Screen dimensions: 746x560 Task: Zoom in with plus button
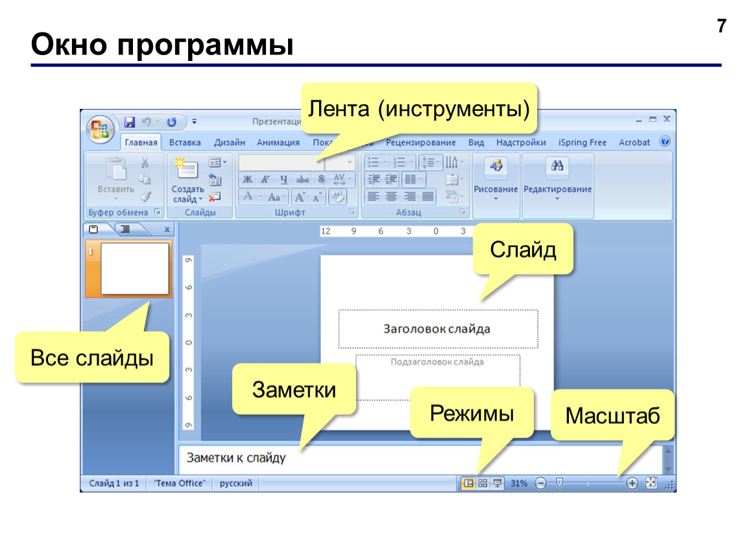pos(632,484)
